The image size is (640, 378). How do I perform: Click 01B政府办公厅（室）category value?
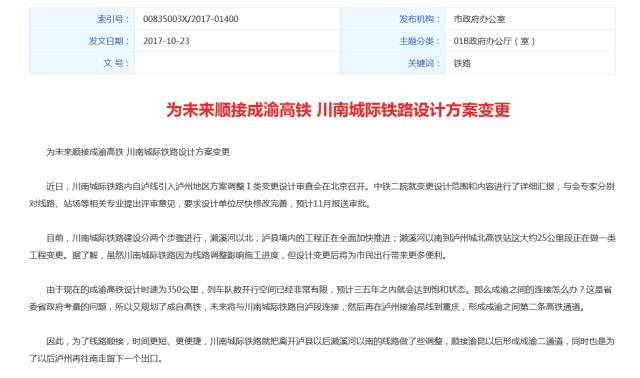coord(494,41)
